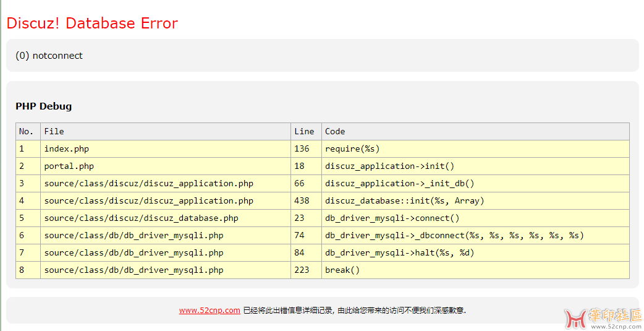Select 'db_driver_mysqli->connect()' code cell

coord(475,218)
